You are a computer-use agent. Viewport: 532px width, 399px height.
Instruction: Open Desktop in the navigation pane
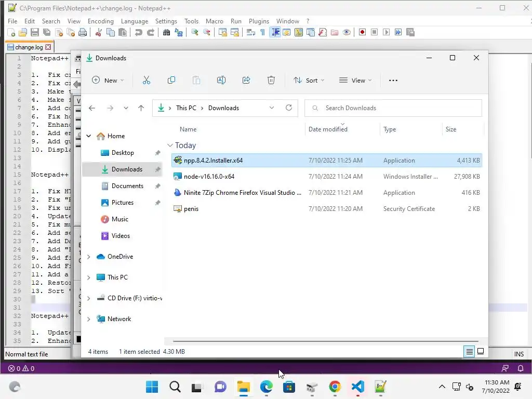(123, 153)
